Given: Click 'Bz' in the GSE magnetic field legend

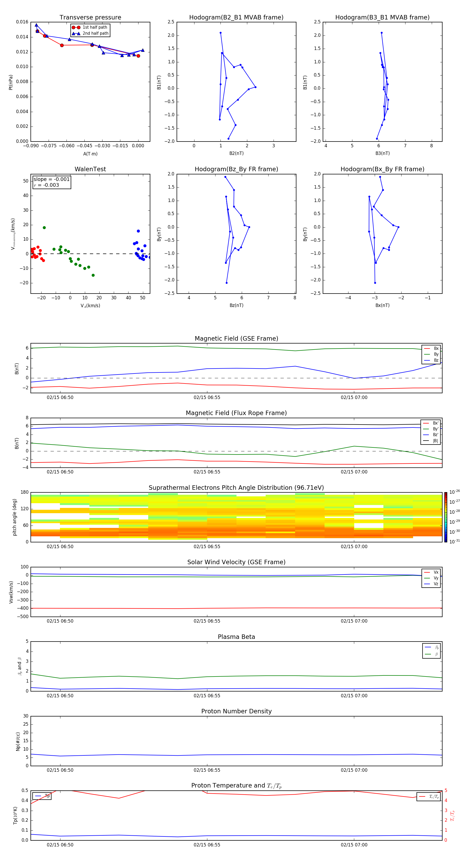Looking at the screenshot, I should pos(436,360).
